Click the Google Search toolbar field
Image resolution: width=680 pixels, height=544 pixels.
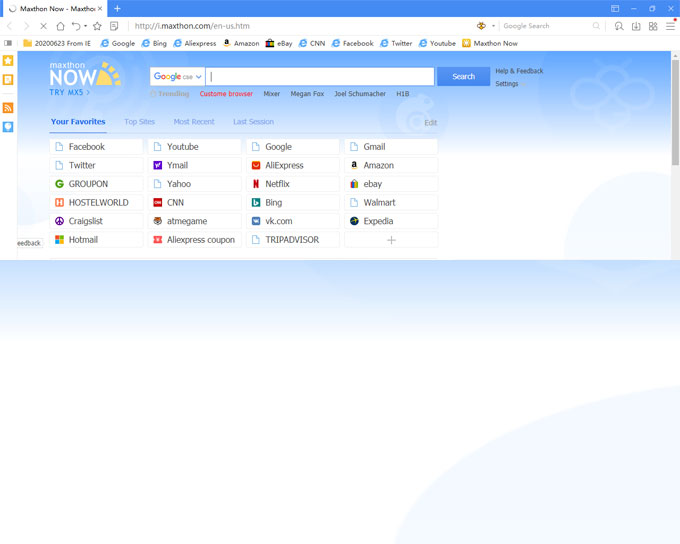tap(546, 26)
